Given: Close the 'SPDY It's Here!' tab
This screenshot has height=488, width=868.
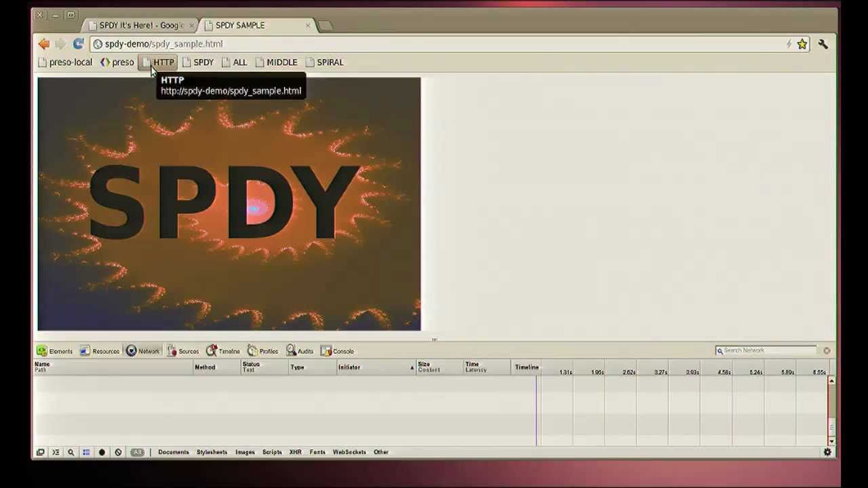Looking at the screenshot, I should click(x=191, y=26).
